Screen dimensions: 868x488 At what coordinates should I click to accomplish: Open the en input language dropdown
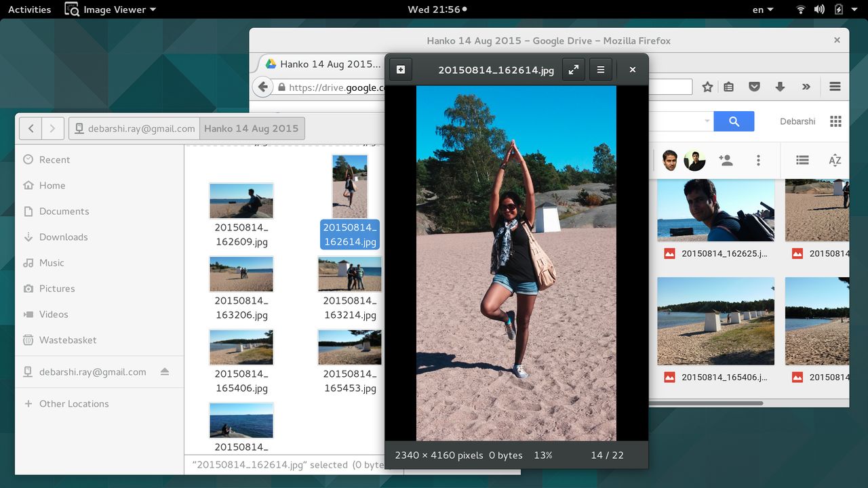pos(764,9)
